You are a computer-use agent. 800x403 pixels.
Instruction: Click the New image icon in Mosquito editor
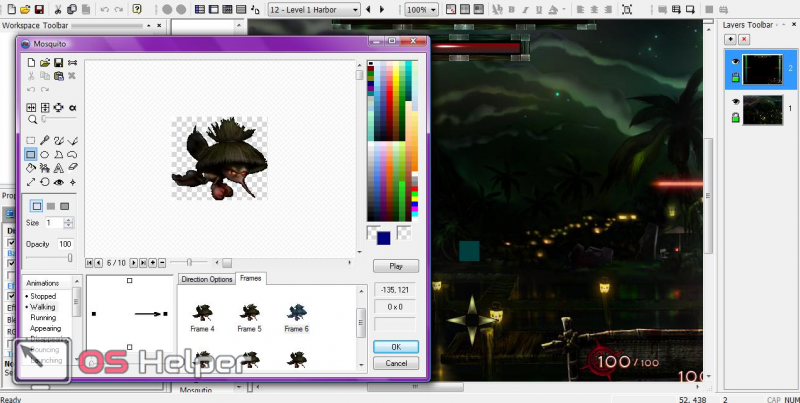tap(31, 63)
